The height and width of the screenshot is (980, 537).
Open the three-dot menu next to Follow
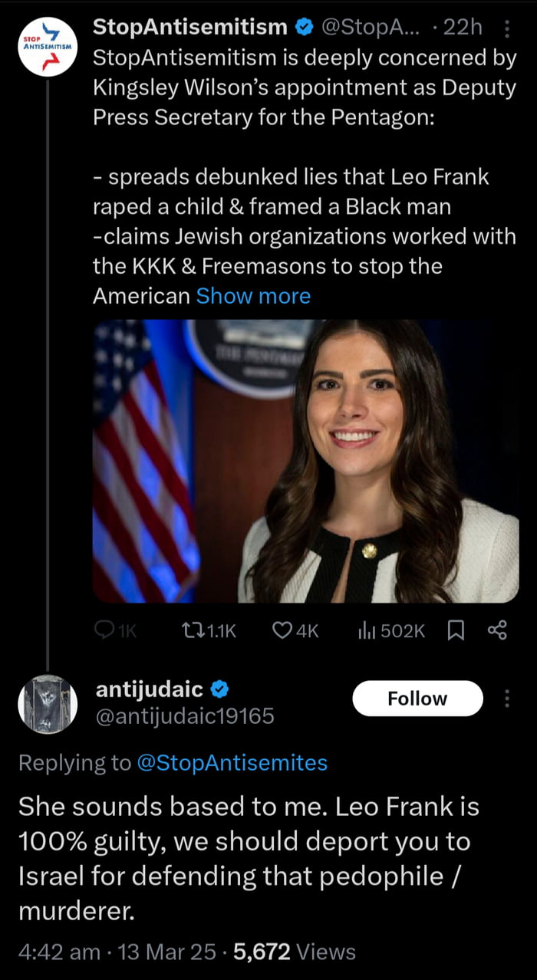click(506, 699)
